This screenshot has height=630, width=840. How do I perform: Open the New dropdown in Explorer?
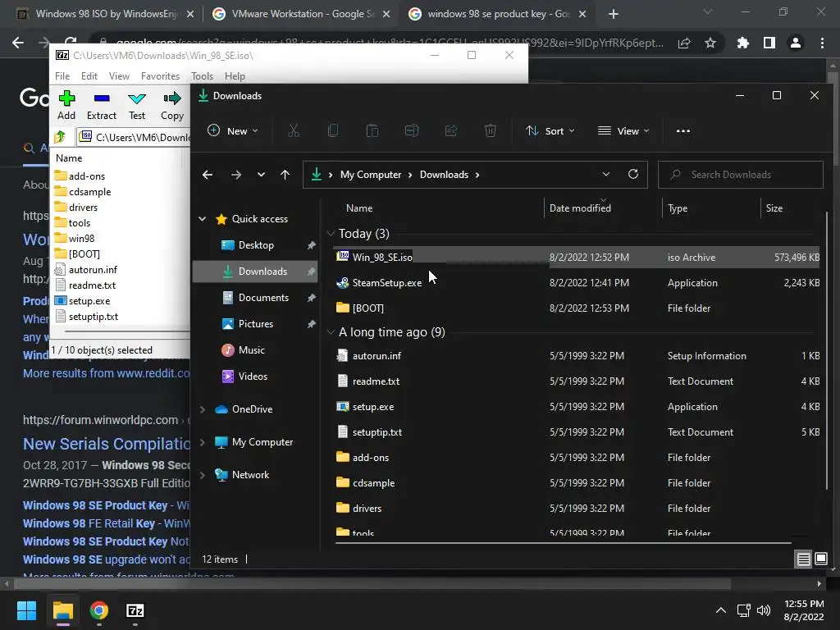point(234,130)
